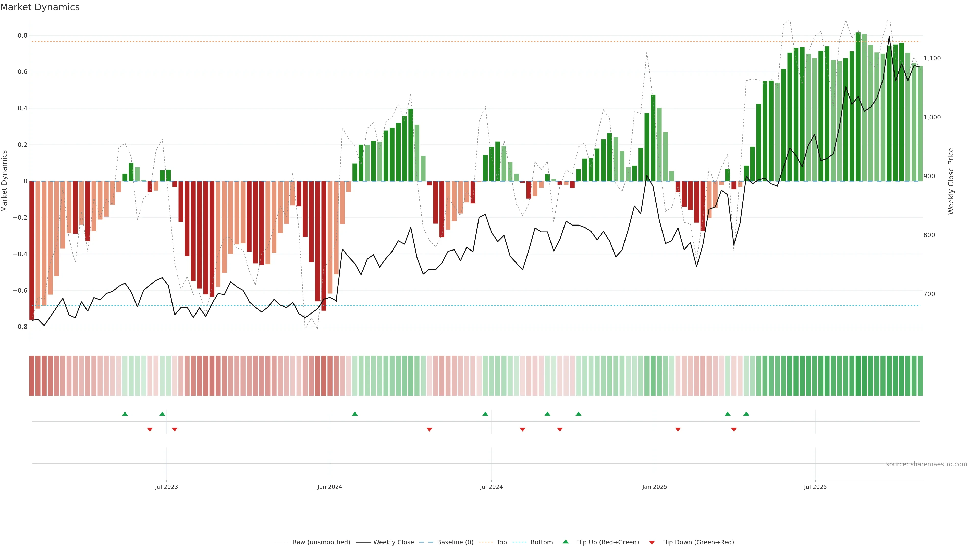The height and width of the screenshot is (551, 980).
Task: Click flip-up triangle just after Jan 2024
Action: 354,414
